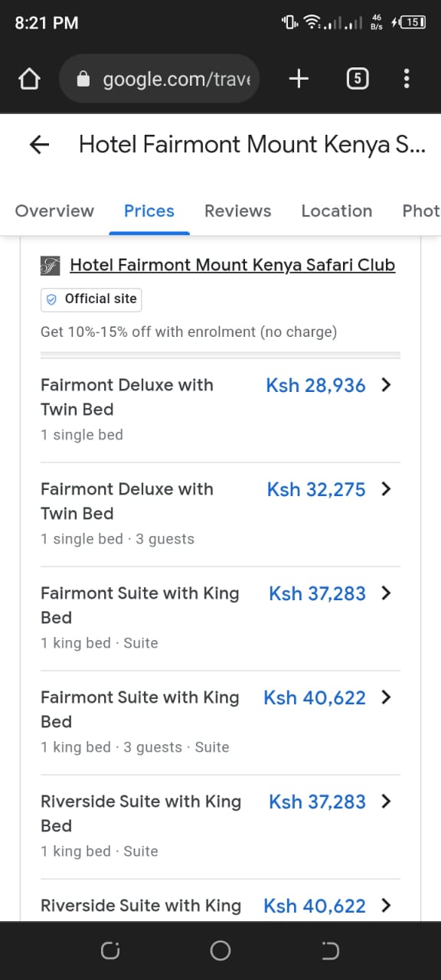Open the Location tab
The height and width of the screenshot is (980, 441).
pos(337,211)
